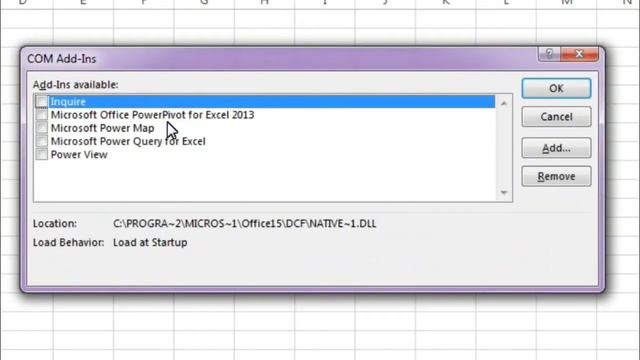Click the Location path text
This screenshot has height=360, width=640.
244,224
